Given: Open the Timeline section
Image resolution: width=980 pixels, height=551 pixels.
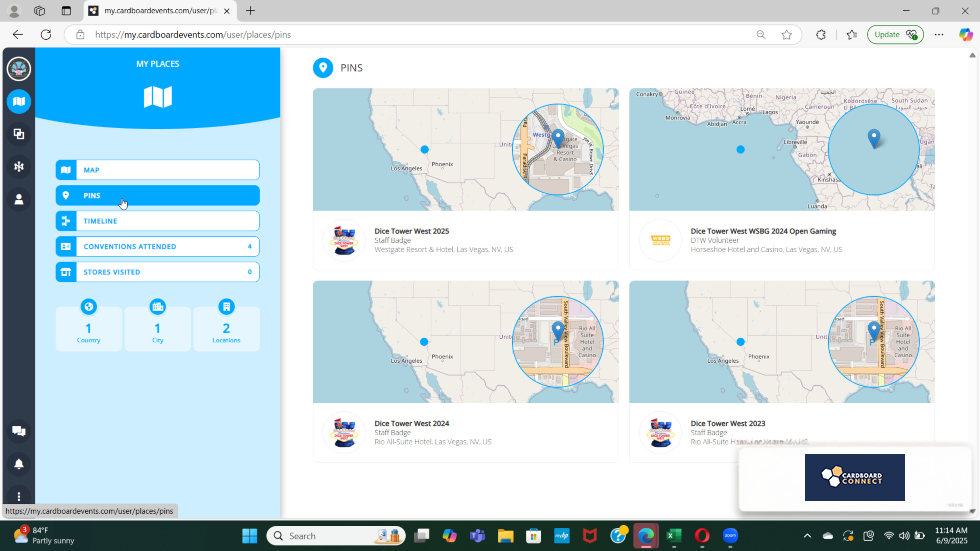Looking at the screenshot, I should pos(157,221).
